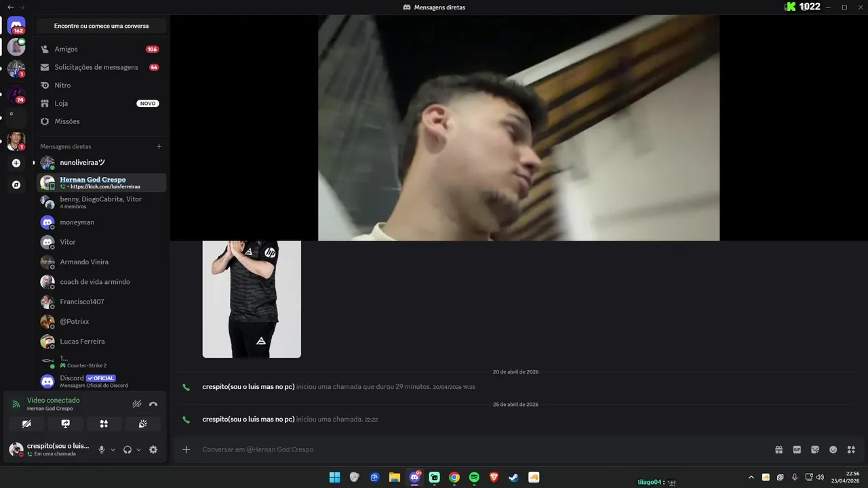Open User Settings gear
The image size is (868, 488).
click(153, 449)
